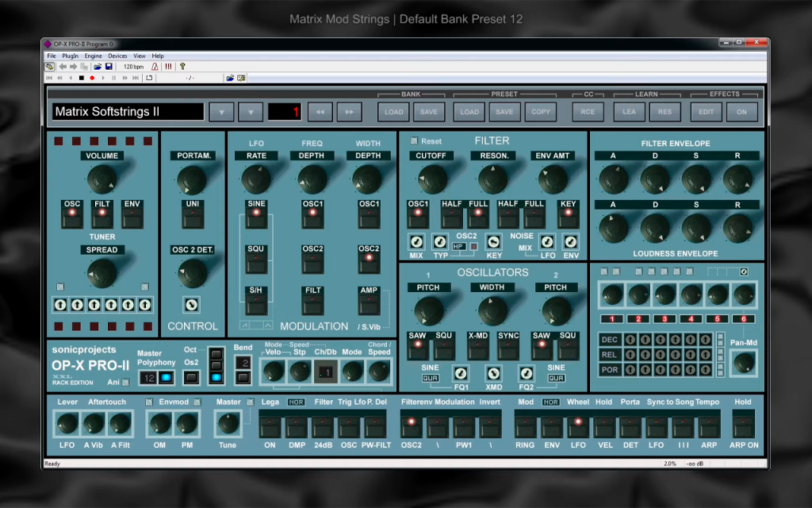Enable the SYNC oscillator switch
Viewport: 812px width, 508px height.
tap(508, 347)
